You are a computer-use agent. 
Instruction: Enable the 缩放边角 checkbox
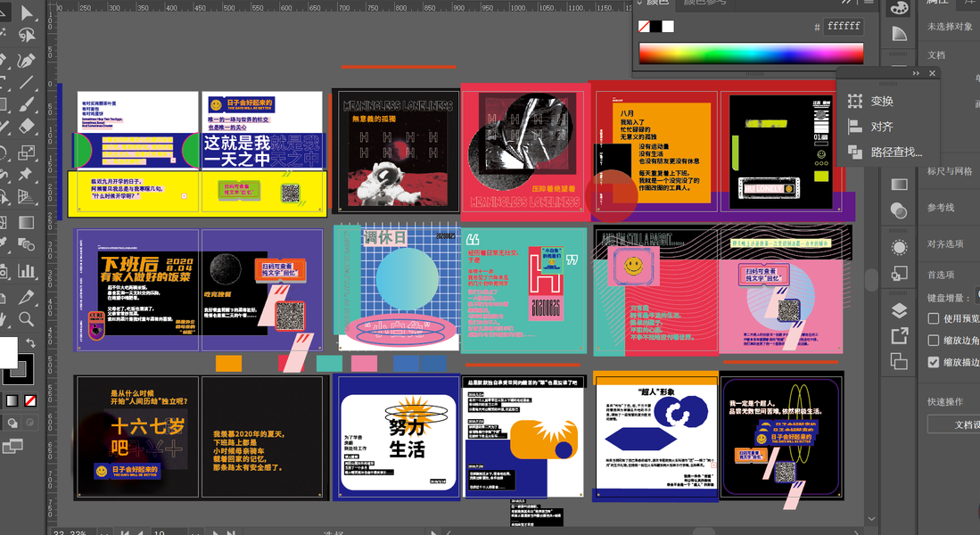click(x=934, y=341)
